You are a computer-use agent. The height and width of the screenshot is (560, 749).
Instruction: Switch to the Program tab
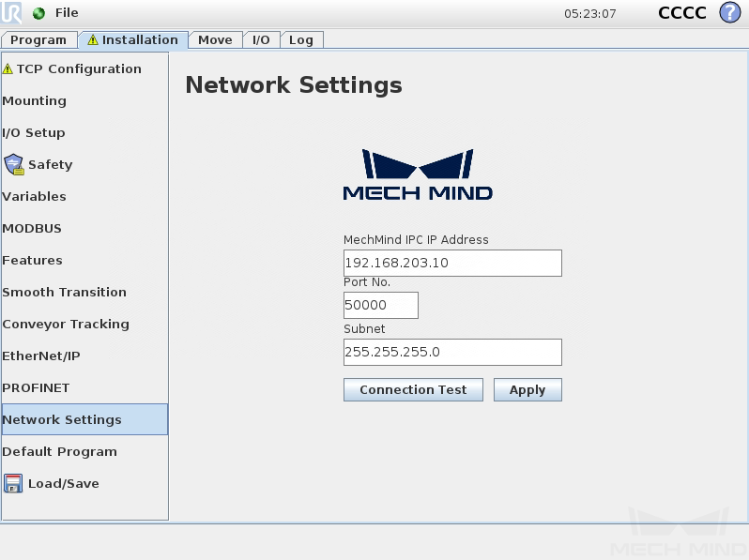pos(38,40)
